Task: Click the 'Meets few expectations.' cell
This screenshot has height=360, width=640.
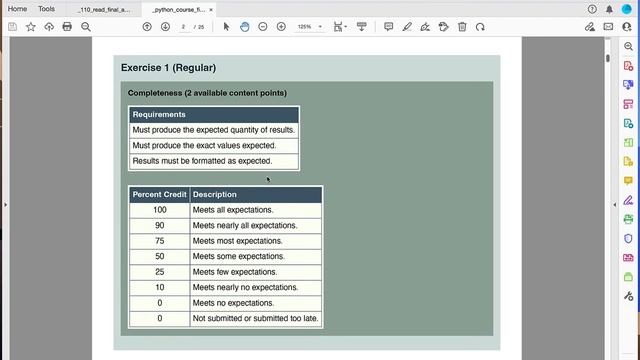Action: tap(256, 272)
